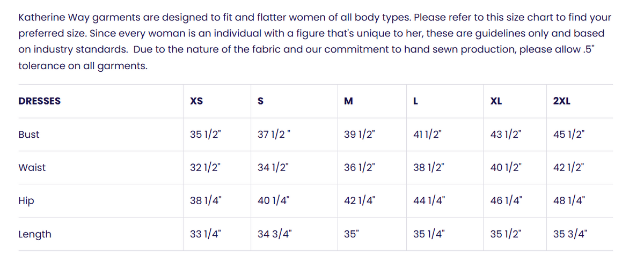Select the 2XL length value 35 3/4"
The image size is (644, 268).
coord(569,234)
